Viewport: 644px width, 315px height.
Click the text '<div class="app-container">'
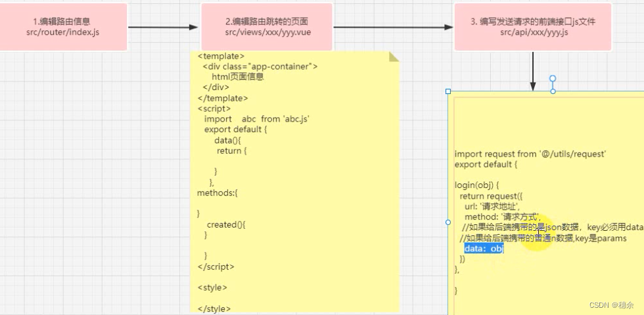click(260, 66)
